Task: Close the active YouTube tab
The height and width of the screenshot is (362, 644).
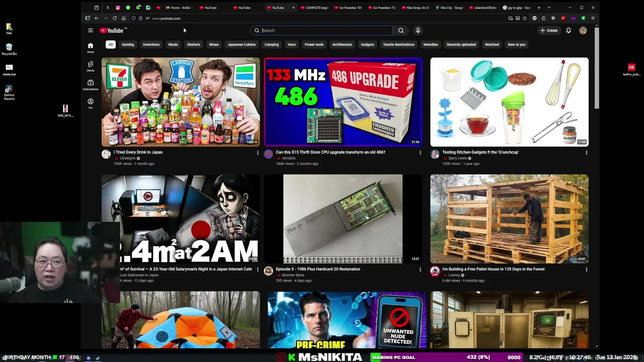Action: click(x=293, y=8)
